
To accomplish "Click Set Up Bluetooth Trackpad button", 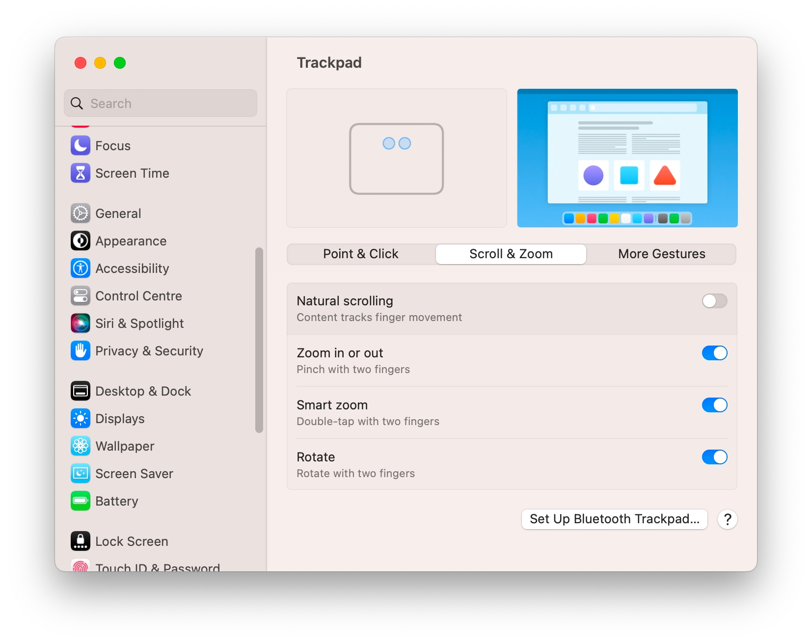I will tap(614, 519).
